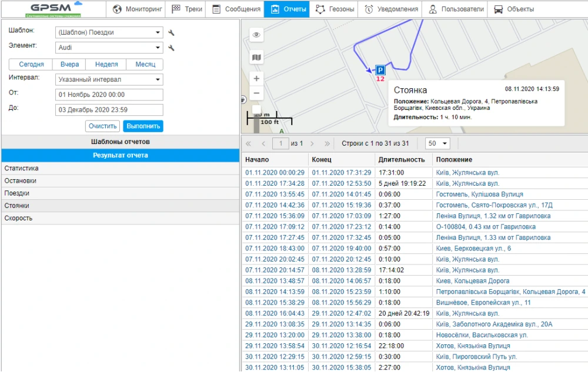
Task: Click the От start date field
Action: point(109,95)
